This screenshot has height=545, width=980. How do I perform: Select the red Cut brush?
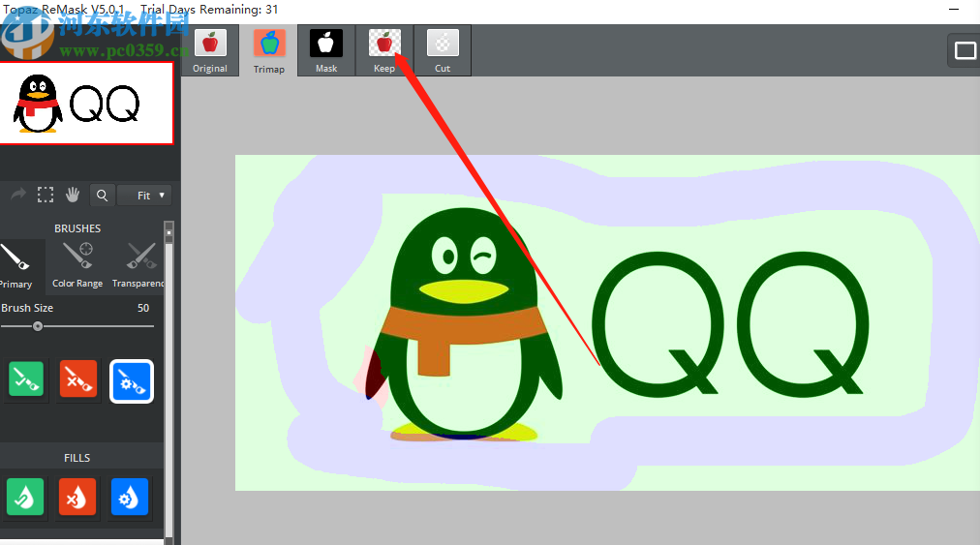tap(78, 379)
